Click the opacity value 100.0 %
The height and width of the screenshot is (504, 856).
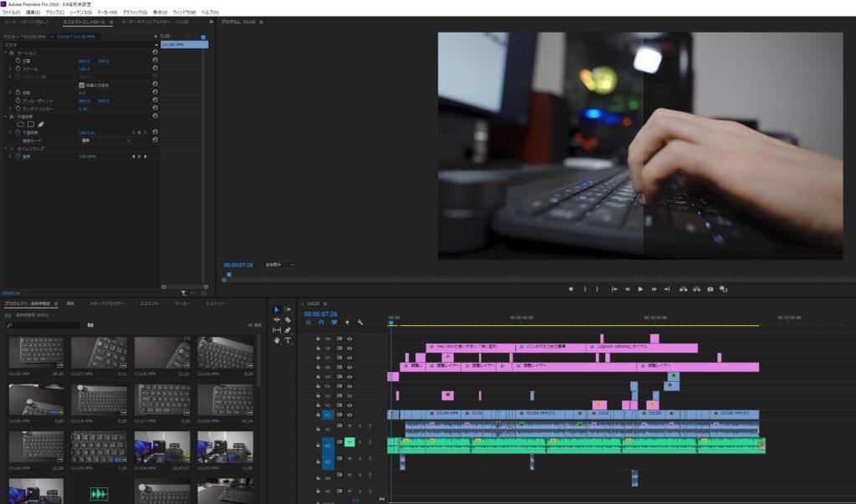tap(87, 133)
